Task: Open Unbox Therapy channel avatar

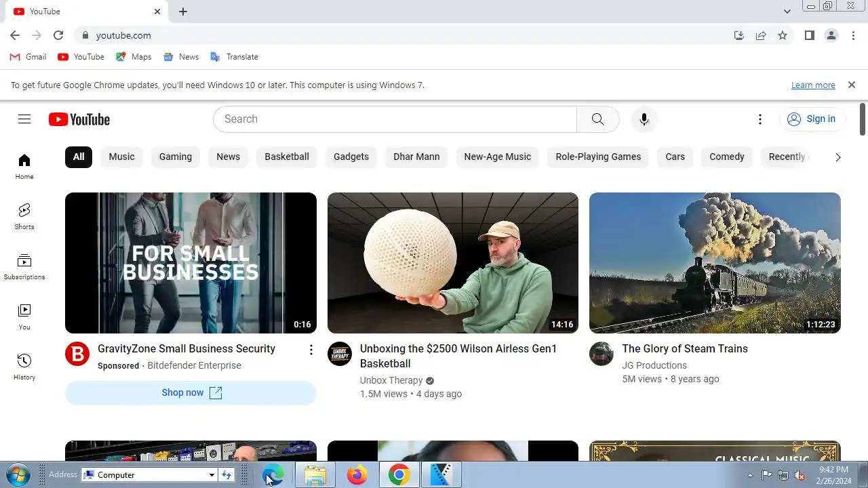Action: pyautogui.click(x=340, y=354)
